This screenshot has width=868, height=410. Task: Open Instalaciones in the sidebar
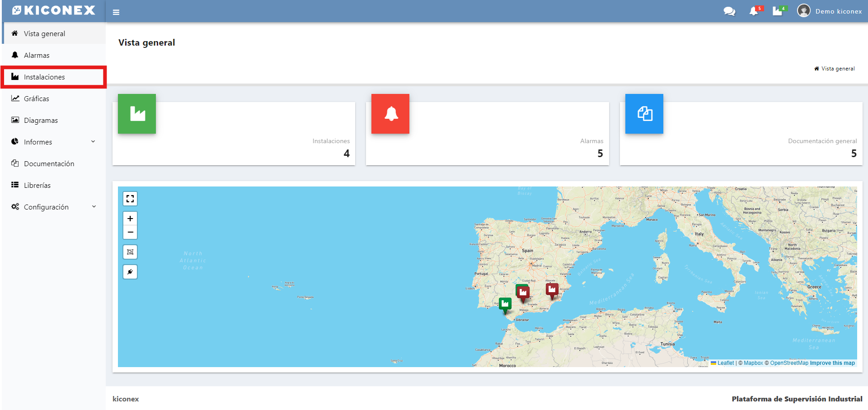(x=44, y=77)
